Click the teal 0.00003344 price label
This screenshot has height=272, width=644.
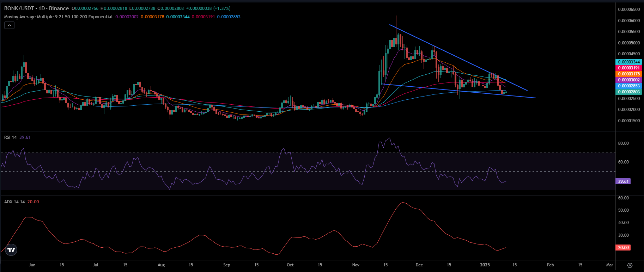pyautogui.click(x=629, y=62)
